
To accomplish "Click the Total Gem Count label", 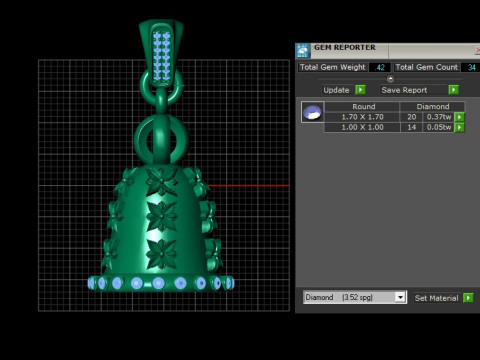I will pyautogui.click(x=427, y=67).
